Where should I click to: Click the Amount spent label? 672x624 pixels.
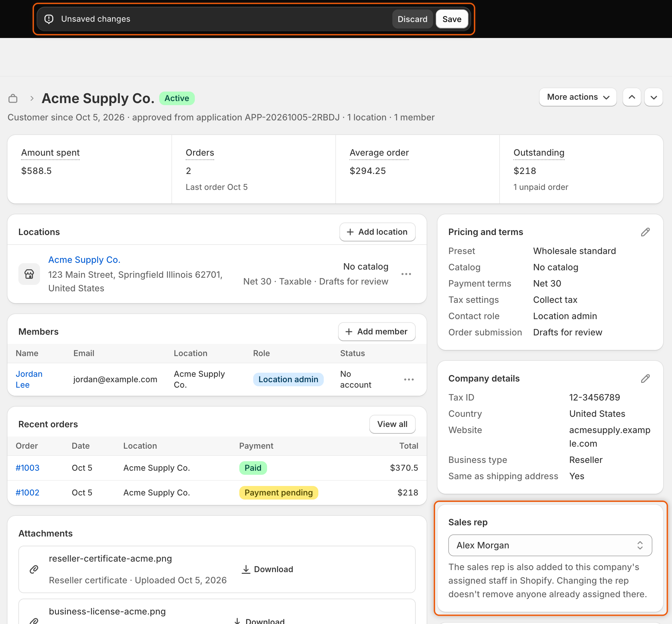tap(51, 153)
